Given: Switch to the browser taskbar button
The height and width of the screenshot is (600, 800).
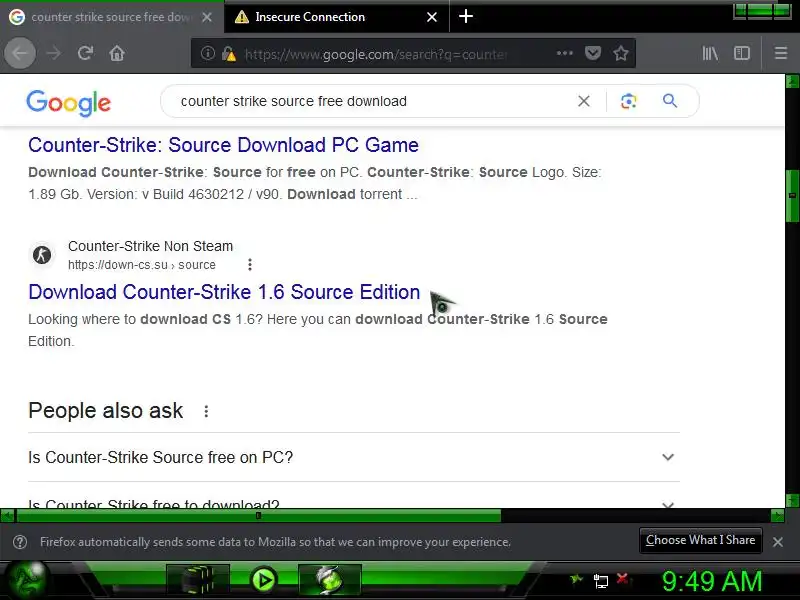Looking at the screenshot, I should tap(330, 581).
